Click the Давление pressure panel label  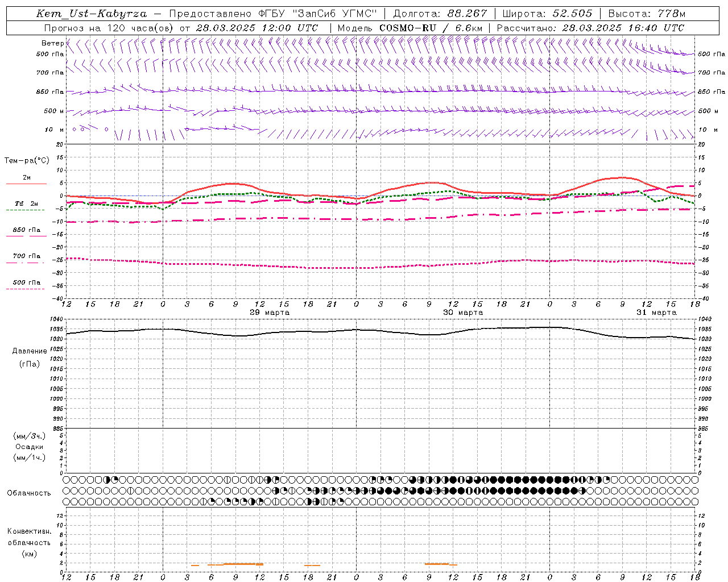tap(30, 351)
